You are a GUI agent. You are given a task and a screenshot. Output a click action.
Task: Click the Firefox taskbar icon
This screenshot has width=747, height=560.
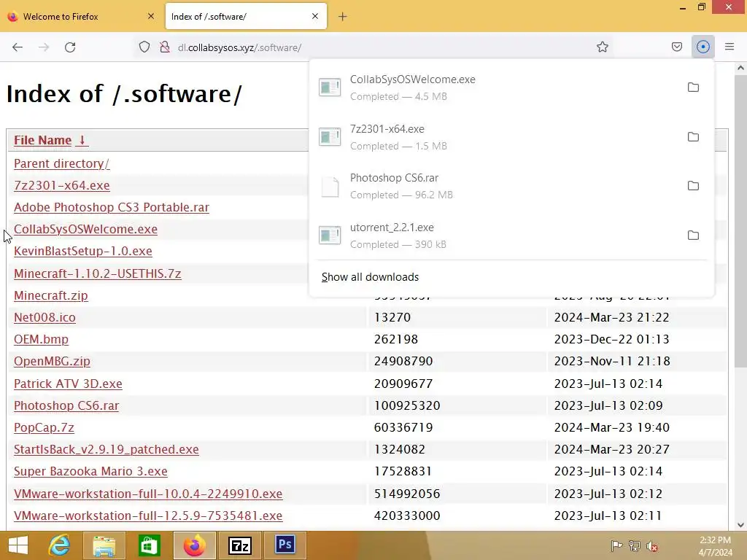[x=194, y=545]
